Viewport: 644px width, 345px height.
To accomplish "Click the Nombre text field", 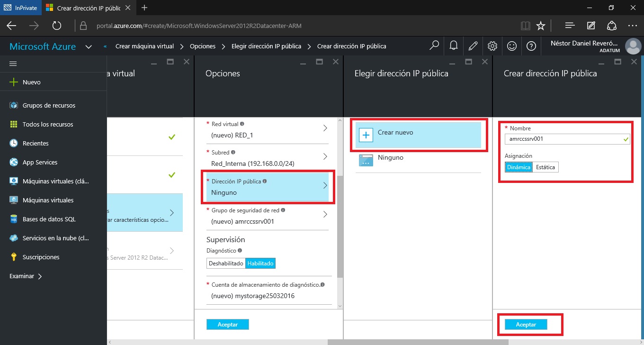I will coord(563,139).
